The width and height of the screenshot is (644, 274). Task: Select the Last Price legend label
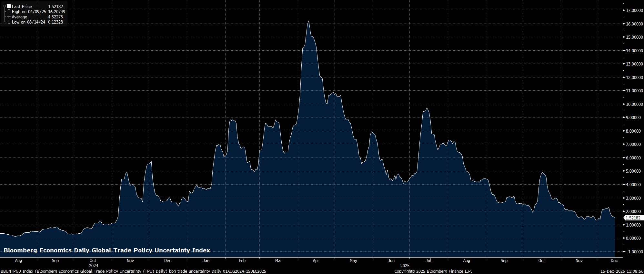(x=22, y=6)
